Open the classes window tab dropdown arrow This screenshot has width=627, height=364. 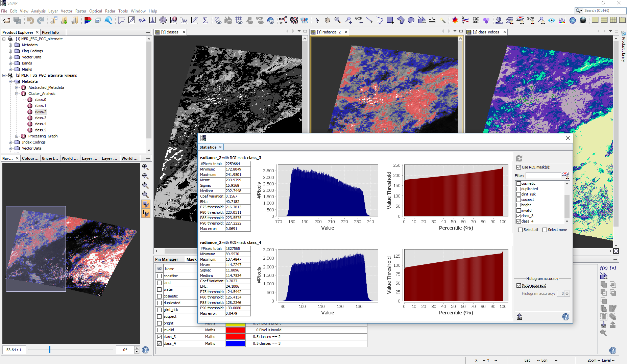299,31
